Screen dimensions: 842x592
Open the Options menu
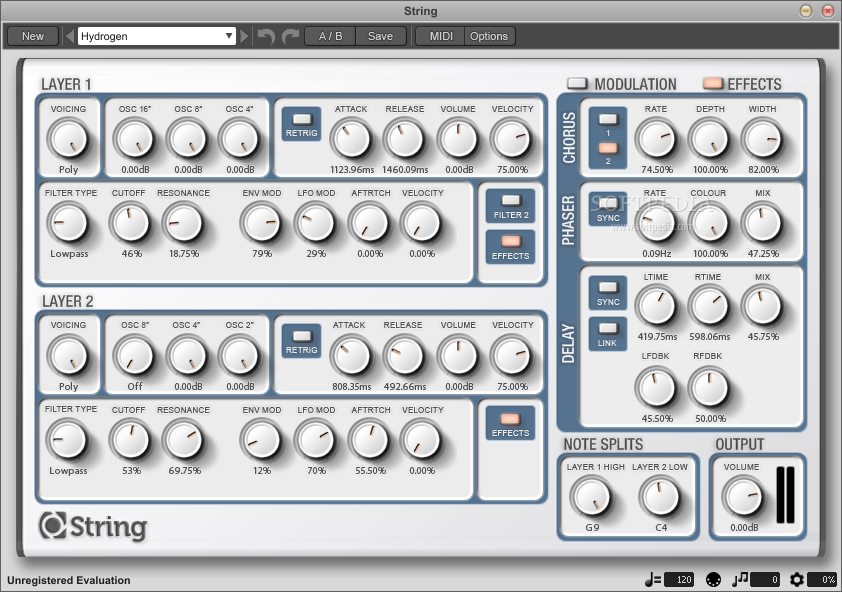coord(489,36)
